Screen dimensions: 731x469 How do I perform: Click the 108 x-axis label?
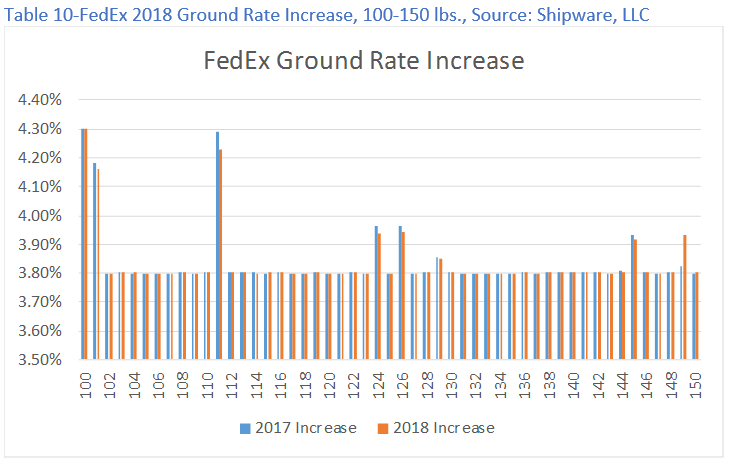pos(183,385)
